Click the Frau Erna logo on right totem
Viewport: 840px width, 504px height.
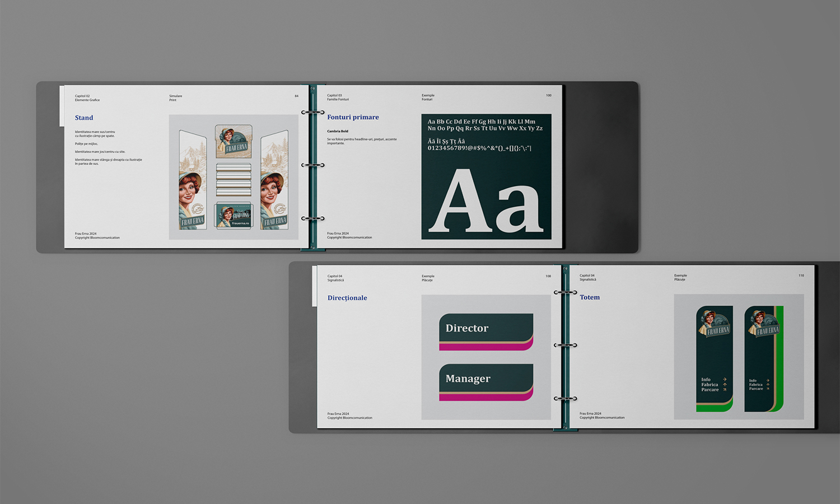tap(763, 324)
